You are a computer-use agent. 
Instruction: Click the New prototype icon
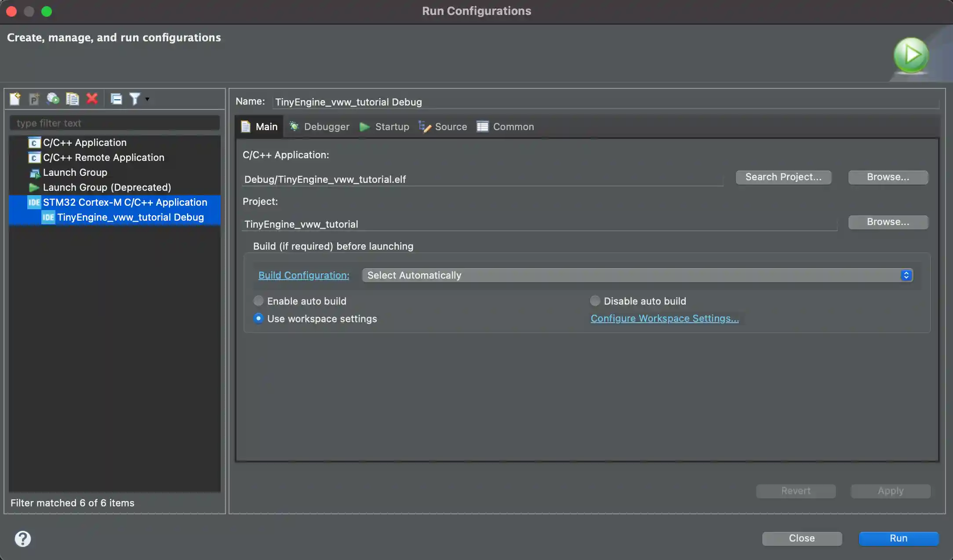tap(34, 99)
